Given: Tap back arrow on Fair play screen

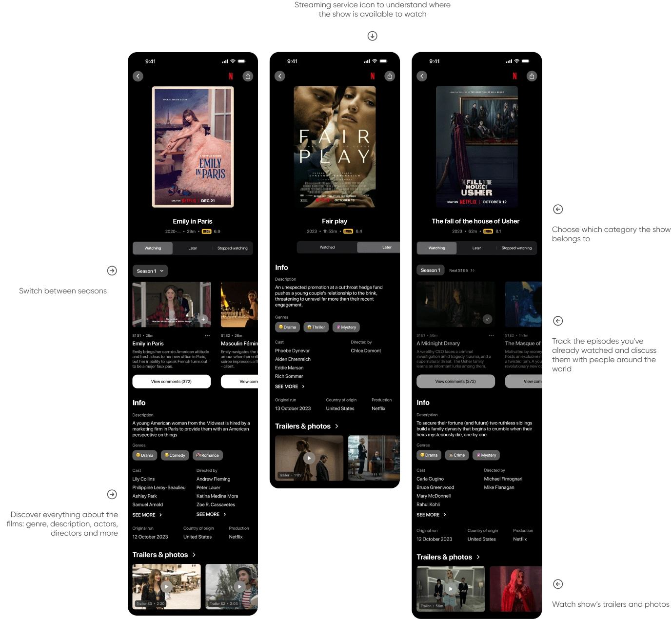Looking at the screenshot, I should [x=280, y=76].
